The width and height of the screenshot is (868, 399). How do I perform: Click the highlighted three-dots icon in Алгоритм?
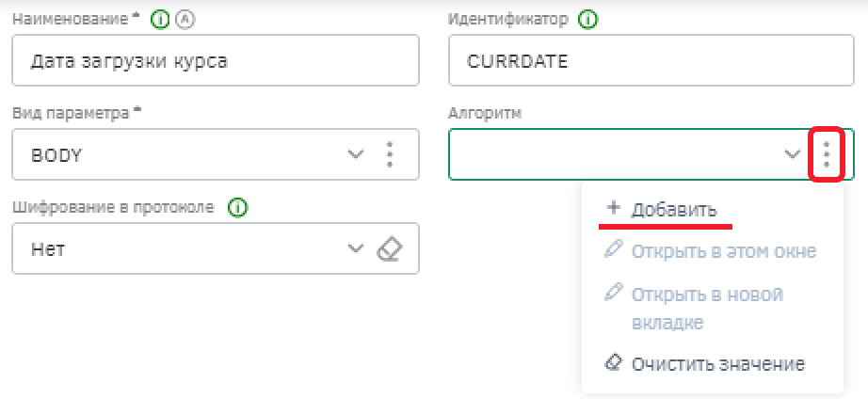point(827,154)
